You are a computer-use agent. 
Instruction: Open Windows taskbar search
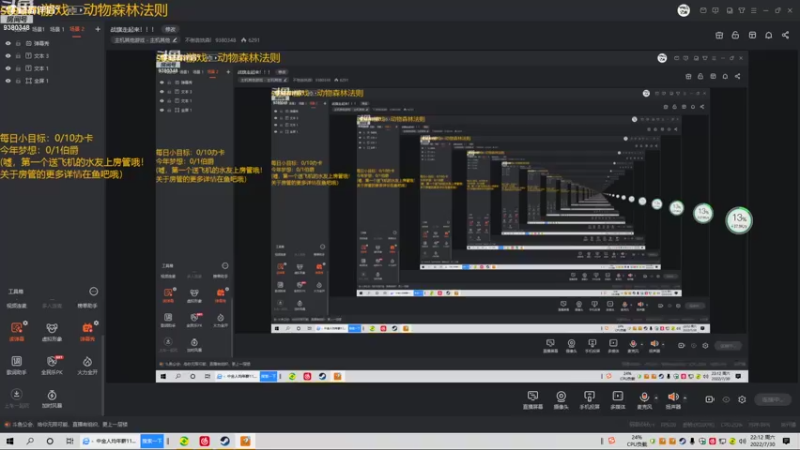(30, 441)
